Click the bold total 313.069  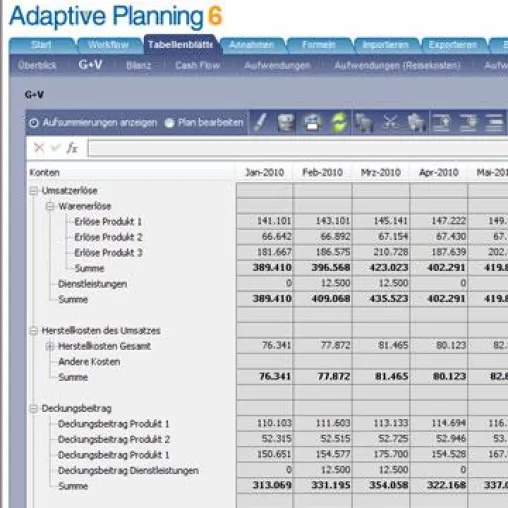click(265, 485)
